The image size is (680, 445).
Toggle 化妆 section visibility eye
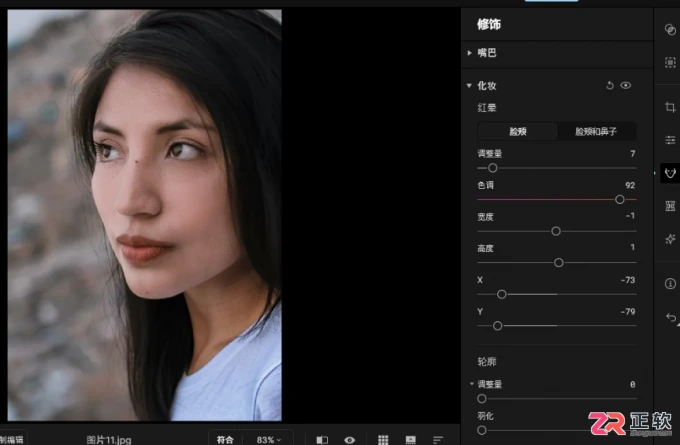click(x=625, y=85)
